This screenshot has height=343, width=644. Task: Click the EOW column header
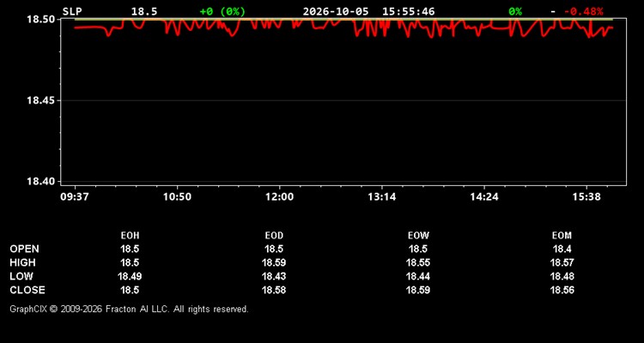418,236
